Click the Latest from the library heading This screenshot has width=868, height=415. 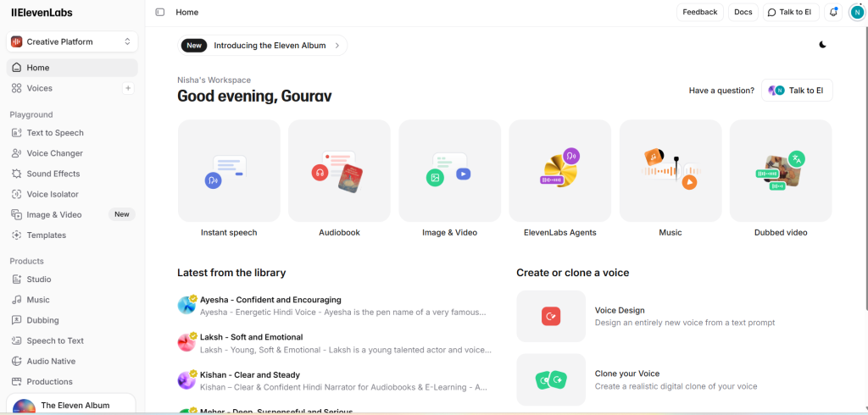point(231,273)
